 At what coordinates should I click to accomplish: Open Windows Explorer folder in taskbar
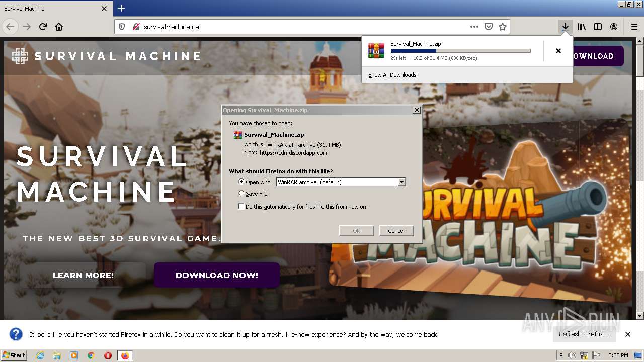[x=57, y=355]
